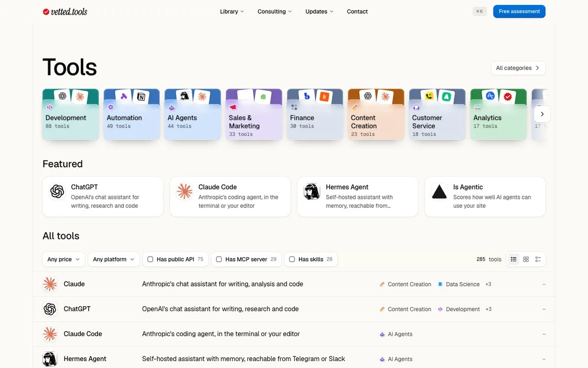Click the Updates menu chevron
Viewport: 588px width, 368px height.
tap(331, 12)
